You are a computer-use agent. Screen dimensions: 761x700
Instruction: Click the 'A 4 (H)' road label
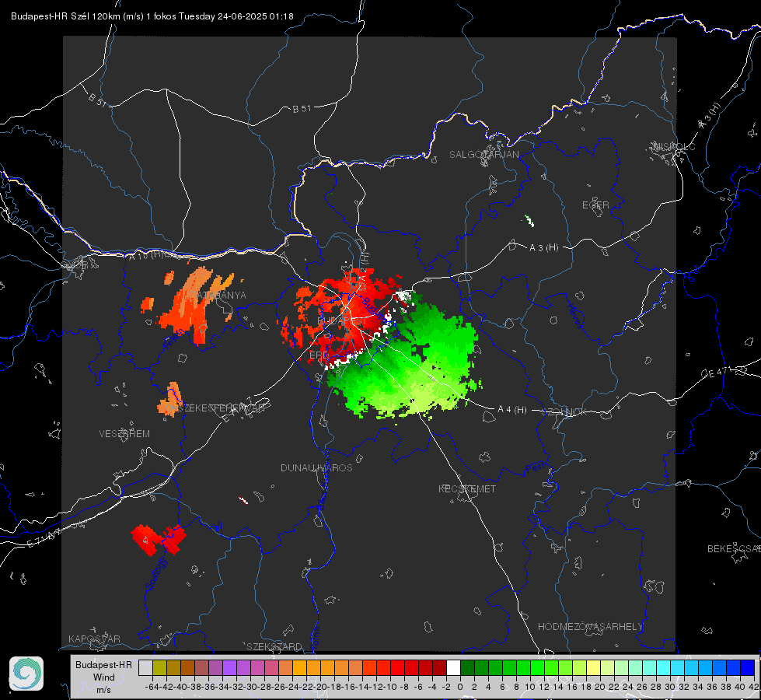click(x=512, y=410)
